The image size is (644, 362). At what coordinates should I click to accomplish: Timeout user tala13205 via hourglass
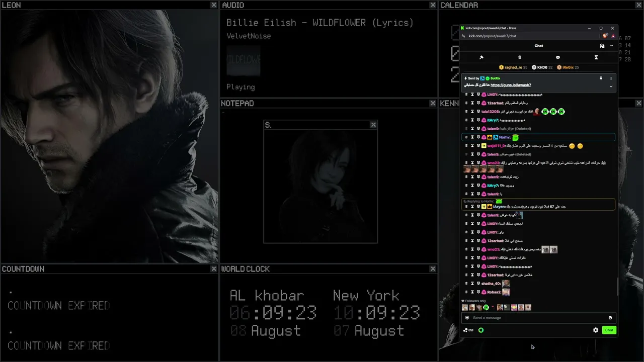coord(472,112)
